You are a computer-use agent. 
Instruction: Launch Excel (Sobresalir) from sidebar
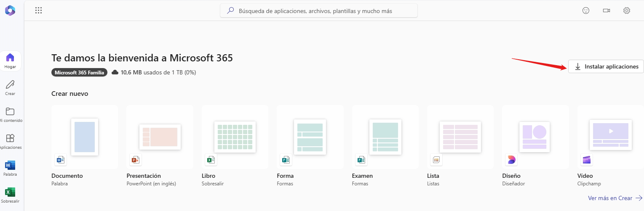click(x=10, y=195)
